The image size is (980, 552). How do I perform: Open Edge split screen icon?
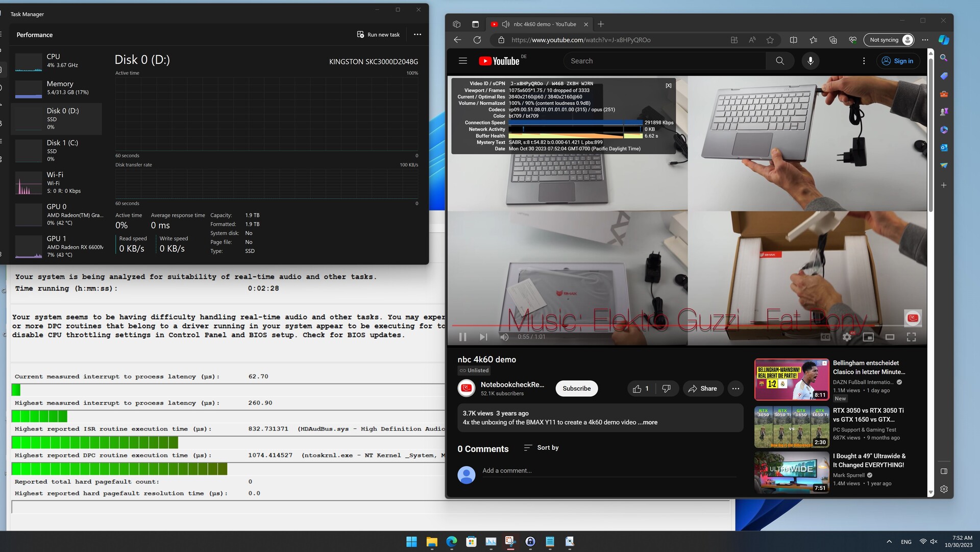click(x=793, y=40)
